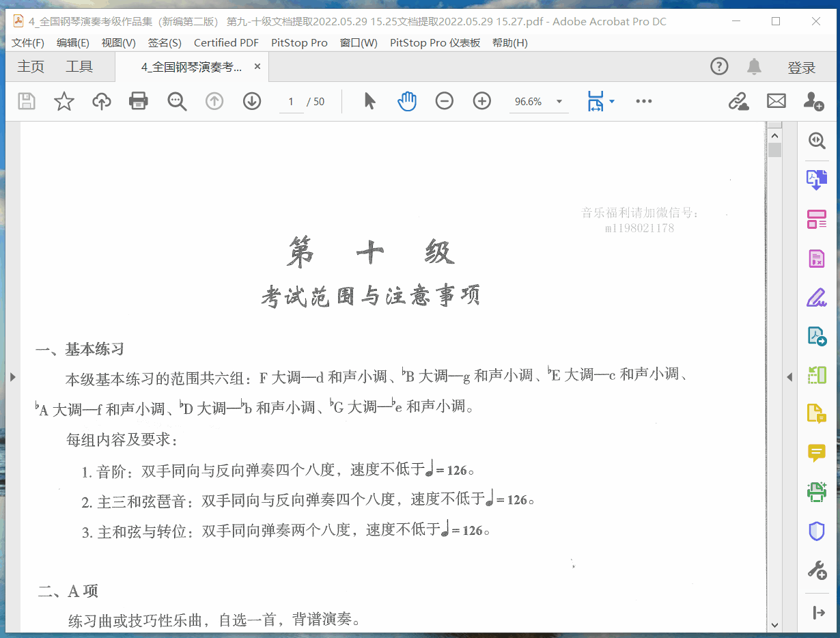Zoom out with the minus icon
Viewport: 840px width, 638px height.
click(445, 101)
